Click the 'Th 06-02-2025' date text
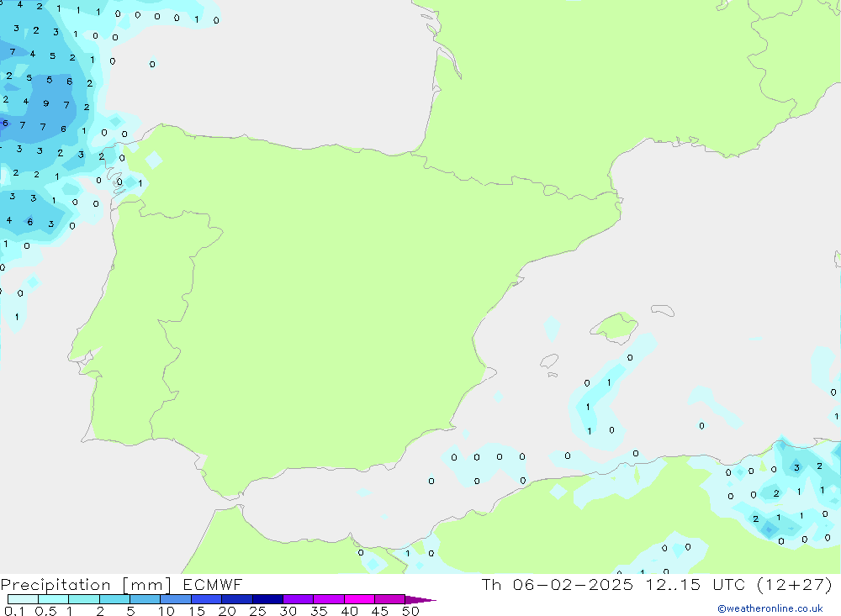This screenshot has height=616, width=841. [557, 585]
